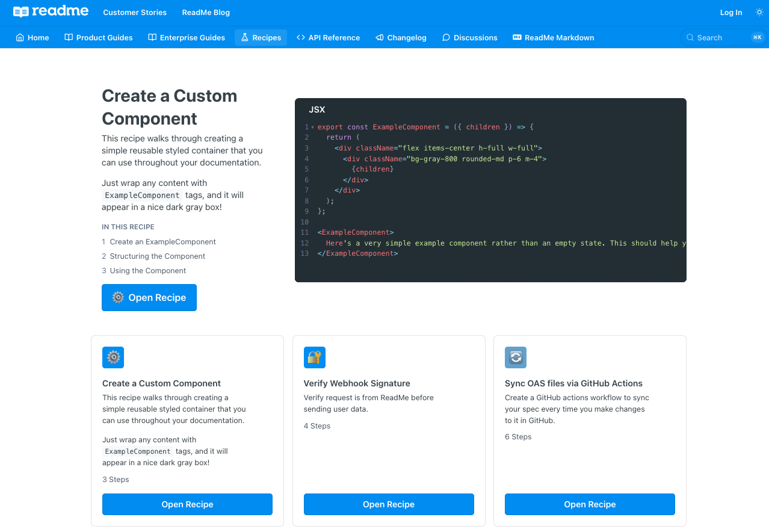The height and width of the screenshot is (532, 769).
Task: Click the book icon beside Product Guides
Action: tap(69, 37)
